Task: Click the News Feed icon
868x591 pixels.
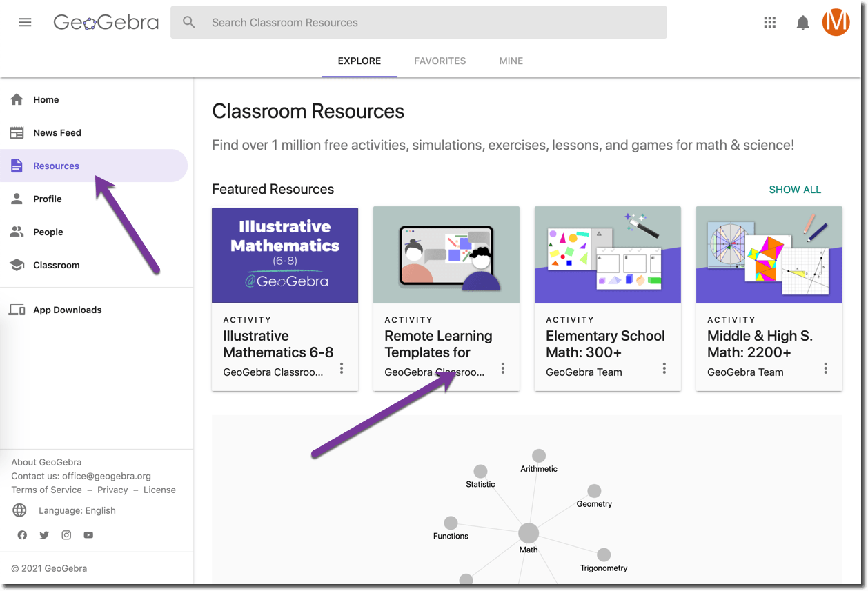Action: pos(17,132)
